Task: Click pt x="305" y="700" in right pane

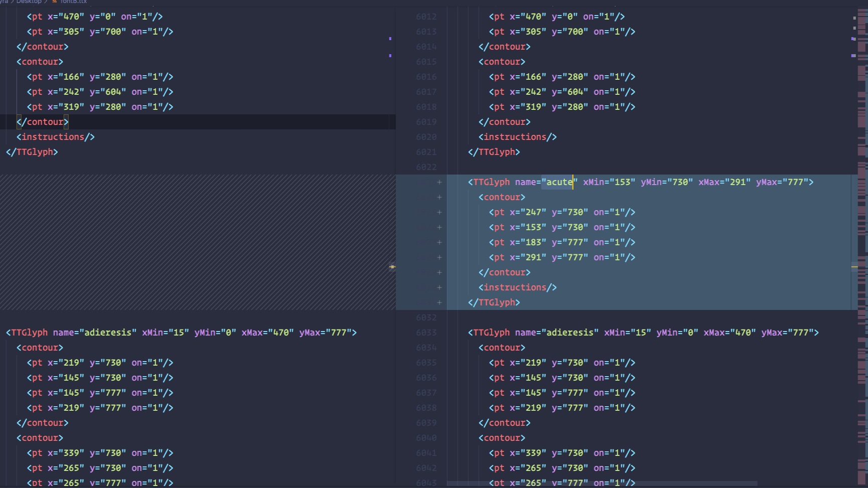Action: (562, 32)
